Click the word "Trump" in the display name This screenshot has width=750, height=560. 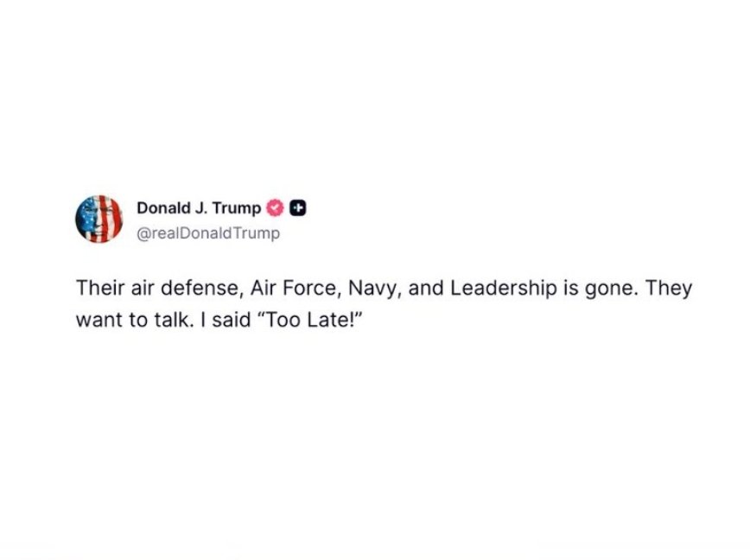(238, 207)
